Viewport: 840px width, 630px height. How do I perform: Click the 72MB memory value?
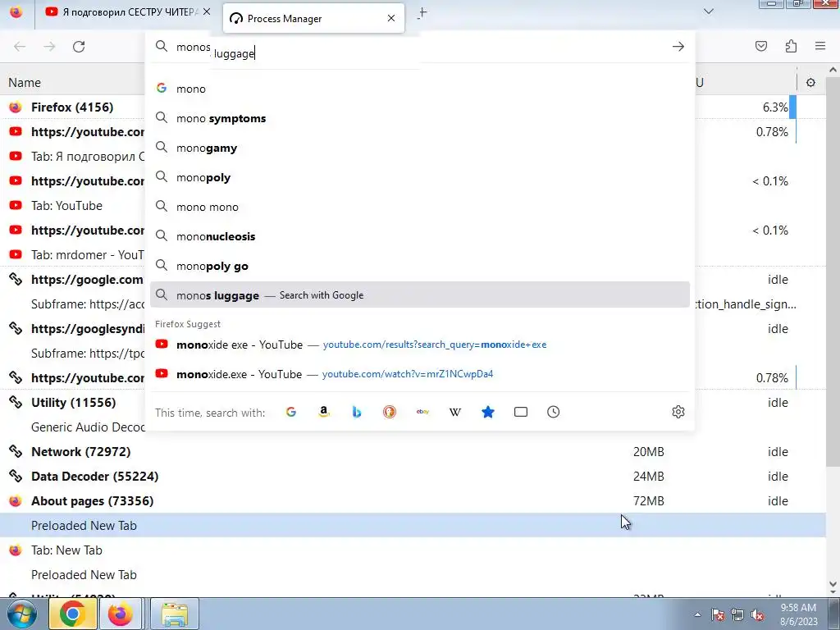(x=649, y=501)
